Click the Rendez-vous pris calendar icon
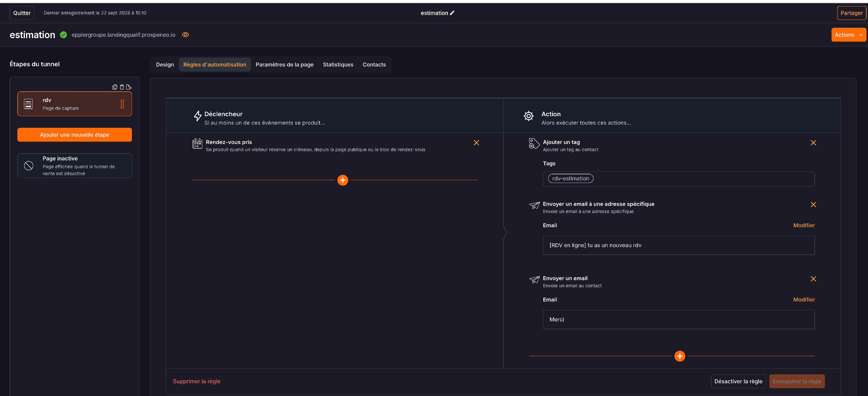This screenshot has height=396, width=868. point(197,143)
